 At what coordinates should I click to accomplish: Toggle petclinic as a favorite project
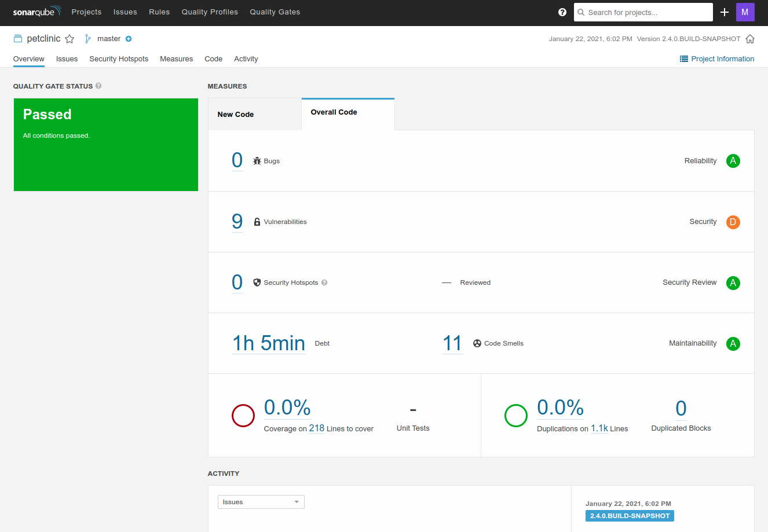click(70, 38)
